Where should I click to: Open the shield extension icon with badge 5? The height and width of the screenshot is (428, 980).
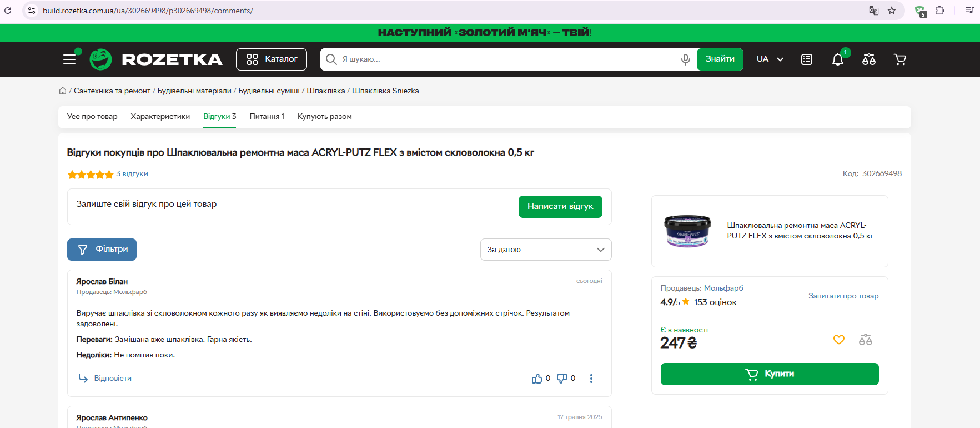pyautogui.click(x=920, y=11)
